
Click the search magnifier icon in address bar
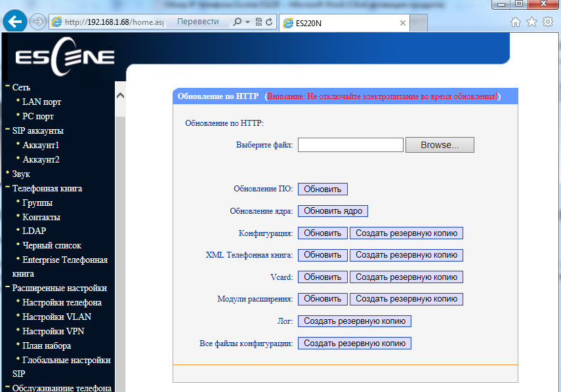click(x=237, y=22)
